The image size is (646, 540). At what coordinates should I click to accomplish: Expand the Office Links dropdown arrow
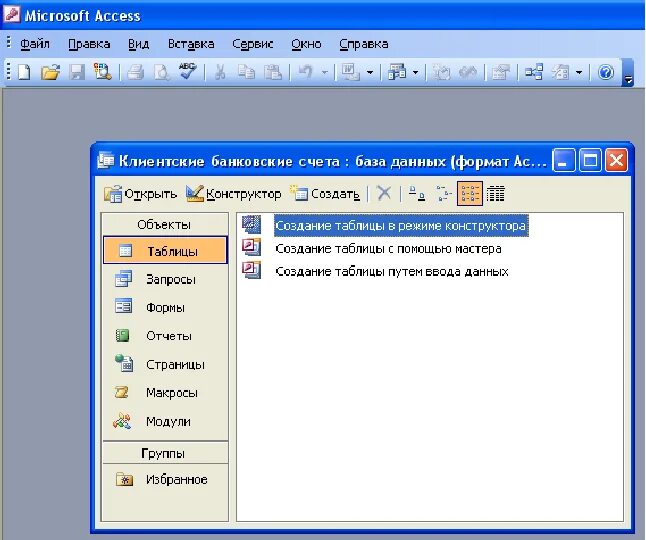tap(370, 72)
